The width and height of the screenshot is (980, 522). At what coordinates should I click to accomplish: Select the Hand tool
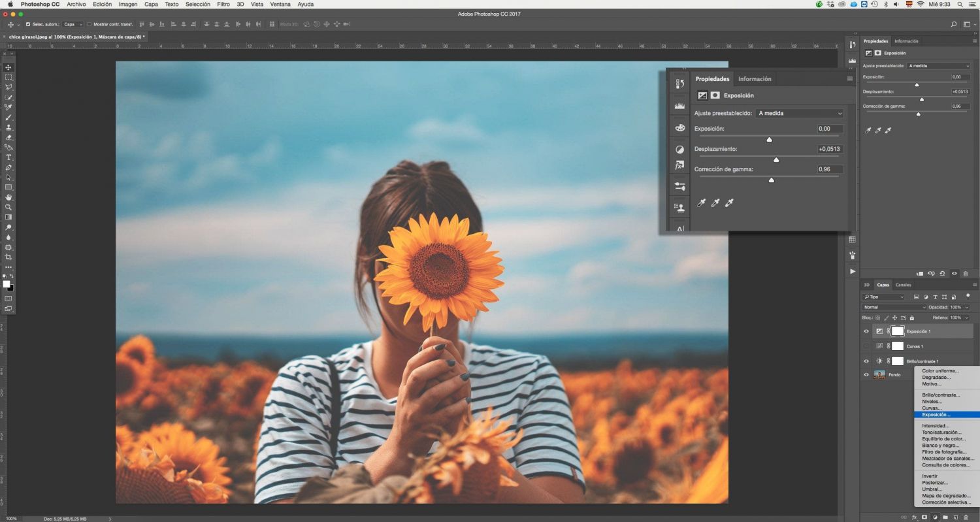tap(8, 197)
